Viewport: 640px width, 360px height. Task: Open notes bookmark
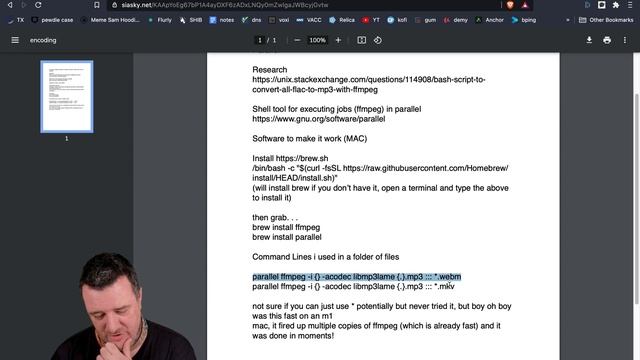(222, 20)
